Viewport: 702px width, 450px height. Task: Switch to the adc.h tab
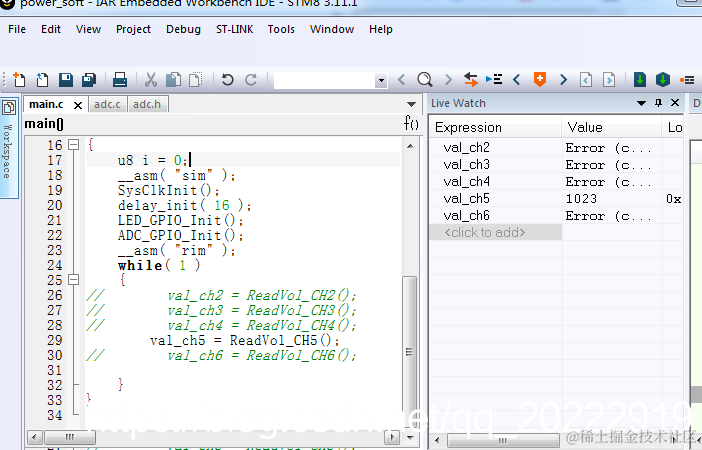[147, 104]
